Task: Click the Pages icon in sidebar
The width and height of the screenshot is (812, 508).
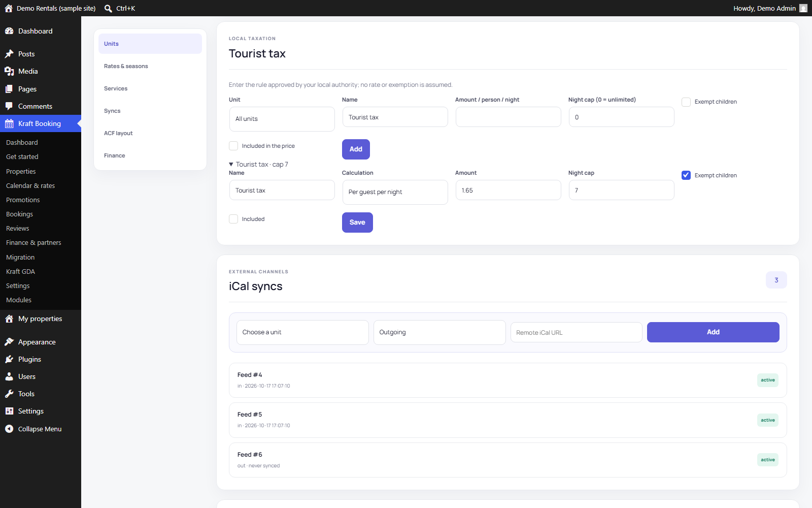Action: click(x=9, y=89)
